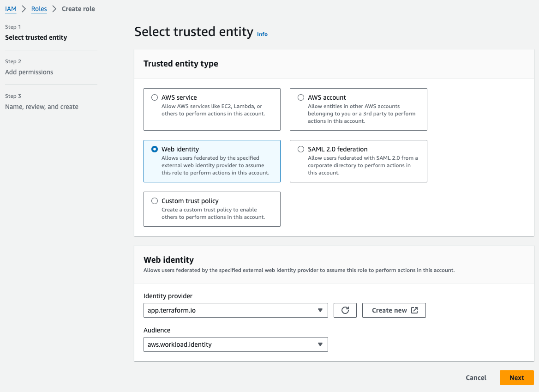Click the AWS service description text
This screenshot has height=392, width=539.
213,110
